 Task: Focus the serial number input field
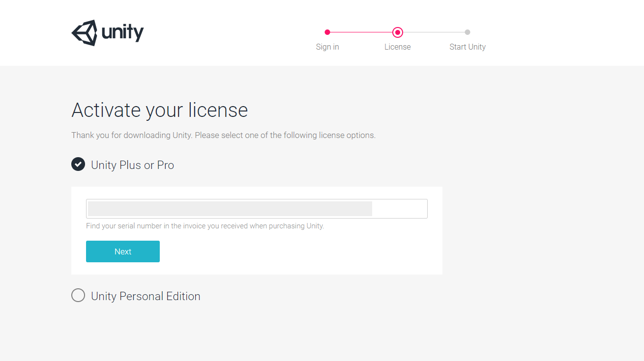coord(257,209)
